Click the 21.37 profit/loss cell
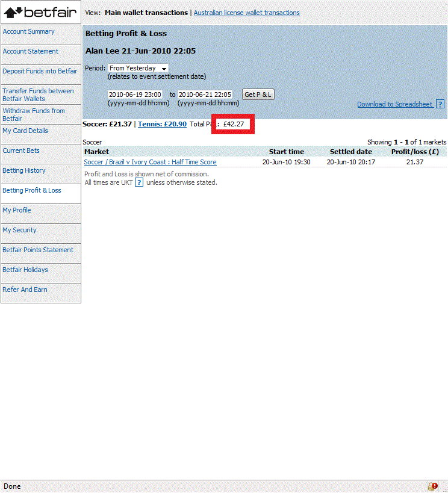448x493 pixels. 415,162
